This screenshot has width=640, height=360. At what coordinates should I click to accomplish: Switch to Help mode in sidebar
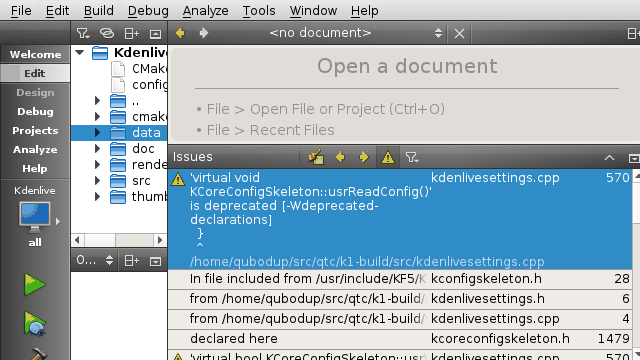point(35,169)
